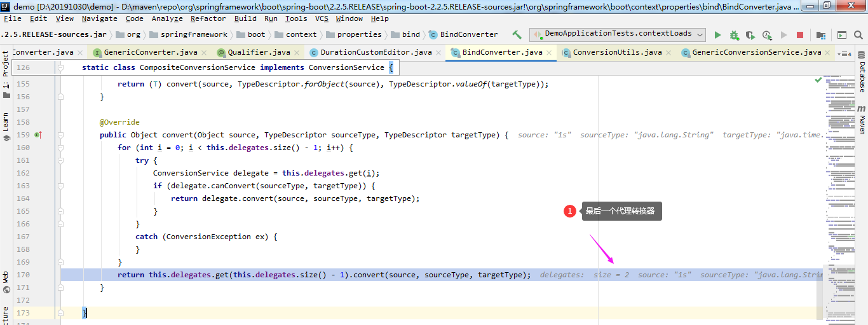868x325 pixels.
Task: Stop the running process red square
Action: (800, 35)
